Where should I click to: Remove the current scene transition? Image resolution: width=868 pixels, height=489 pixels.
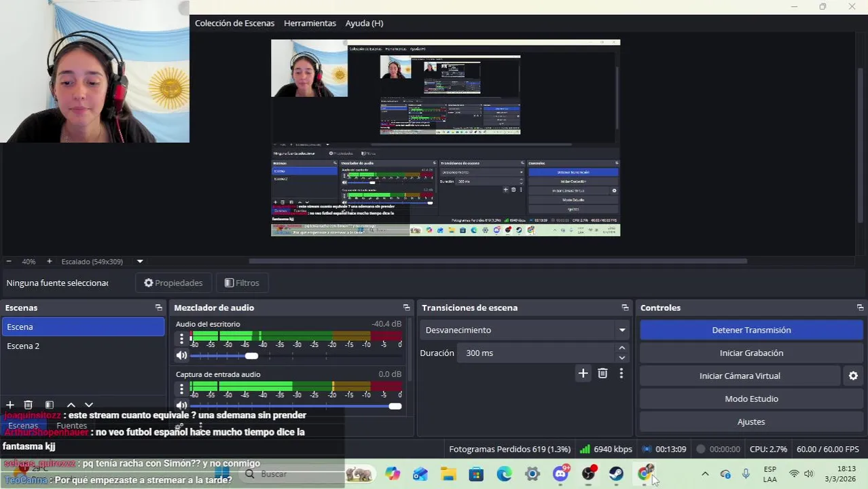602,373
